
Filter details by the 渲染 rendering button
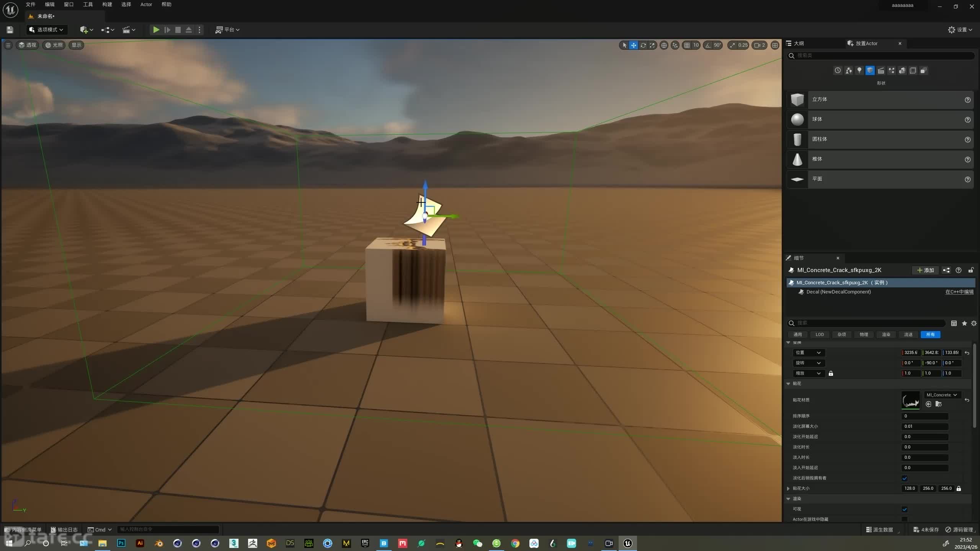click(886, 334)
